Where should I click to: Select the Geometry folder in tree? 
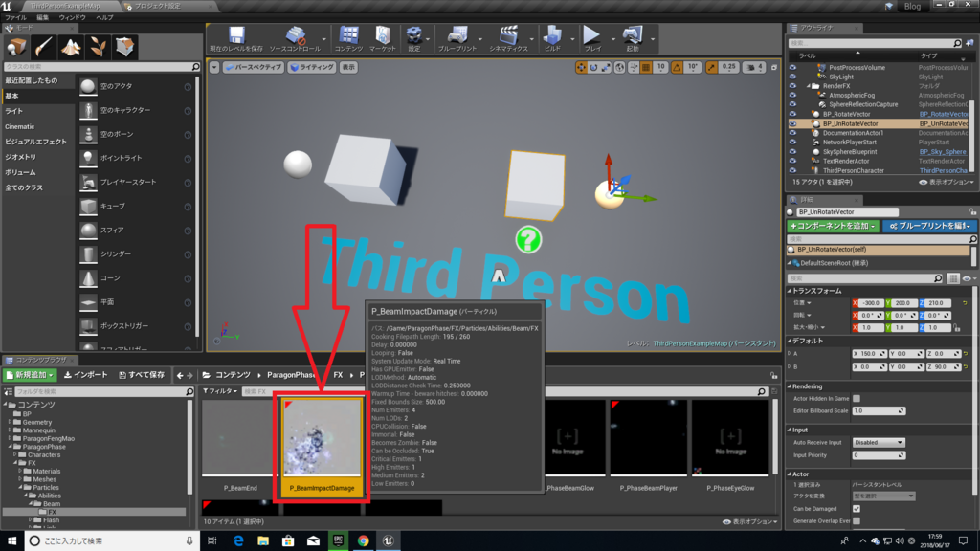coord(36,422)
